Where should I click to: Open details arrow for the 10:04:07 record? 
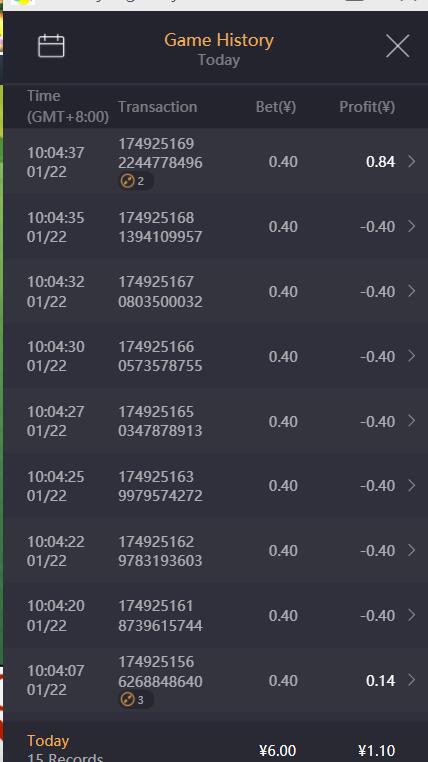[x=411, y=680]
